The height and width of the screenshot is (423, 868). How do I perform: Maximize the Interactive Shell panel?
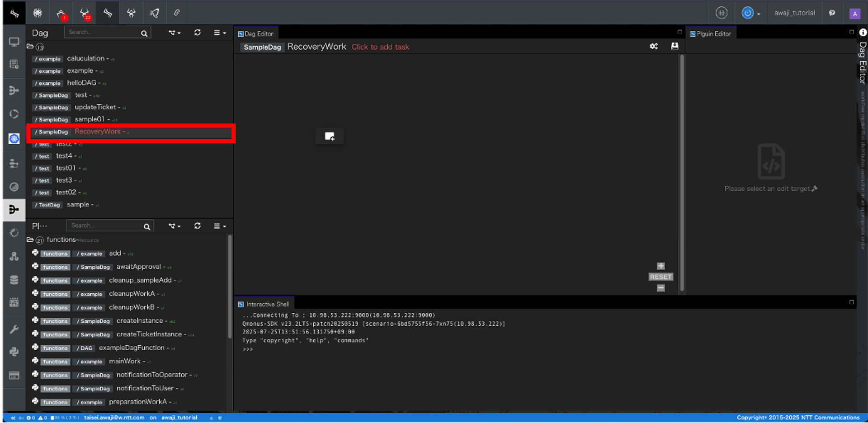(x=851, y=302)
